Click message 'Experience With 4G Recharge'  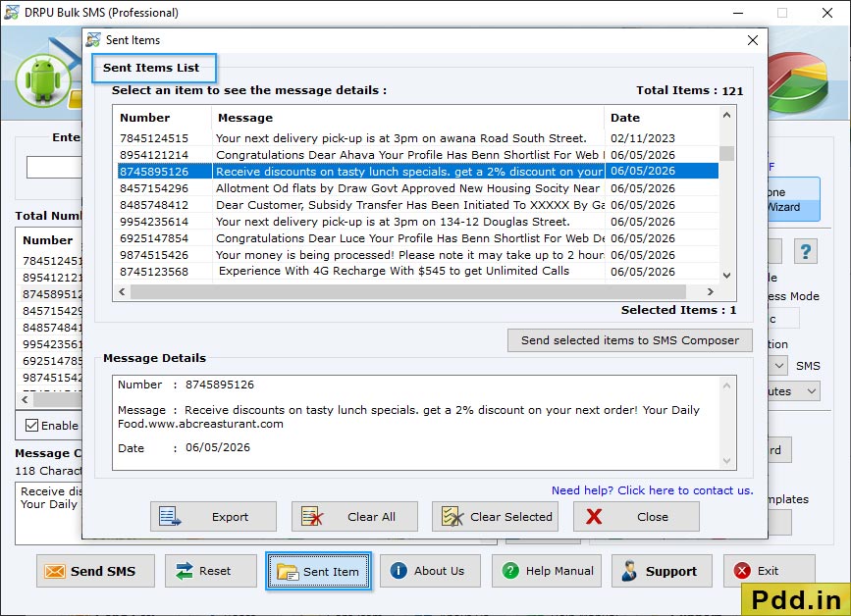coord(394,271)
